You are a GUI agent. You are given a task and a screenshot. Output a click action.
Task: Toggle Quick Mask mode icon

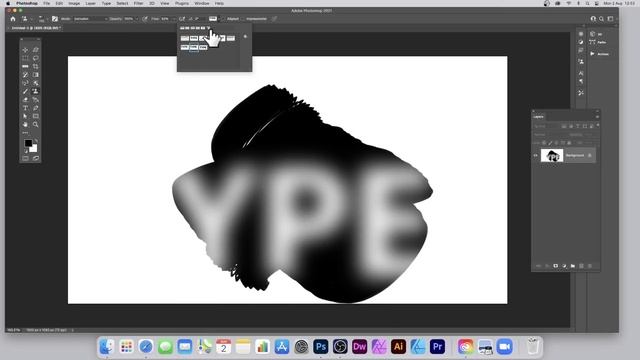click(x=25, y=158)
